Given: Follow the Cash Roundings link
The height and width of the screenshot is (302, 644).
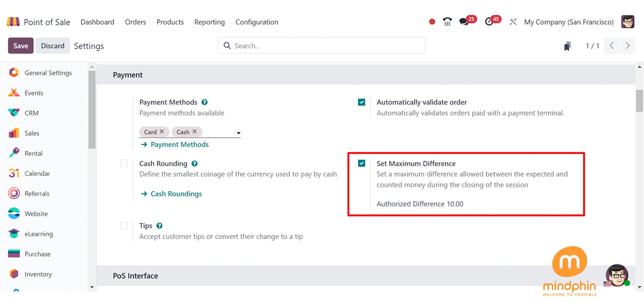Looking at the screenshot, I should tap(176, 194).
